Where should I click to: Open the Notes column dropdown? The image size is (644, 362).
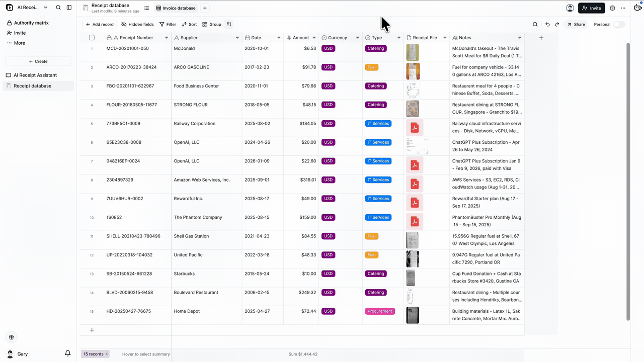[x=520, y=37]
